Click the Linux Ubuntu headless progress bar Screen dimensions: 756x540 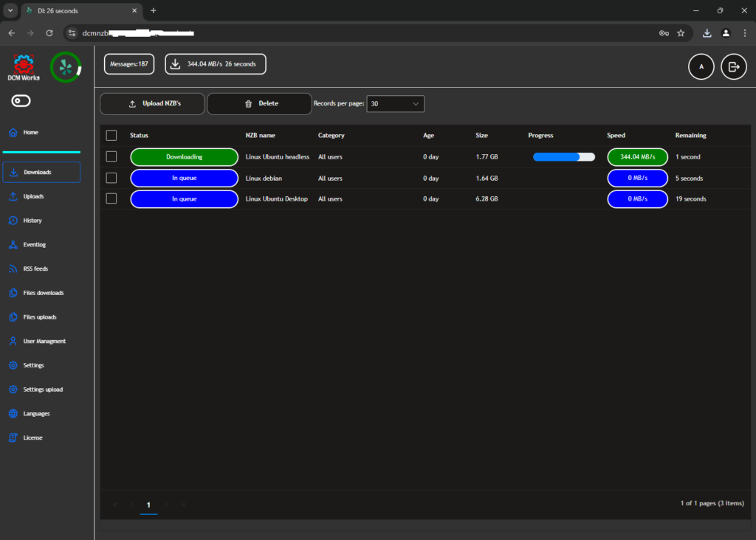click(563, 157)
